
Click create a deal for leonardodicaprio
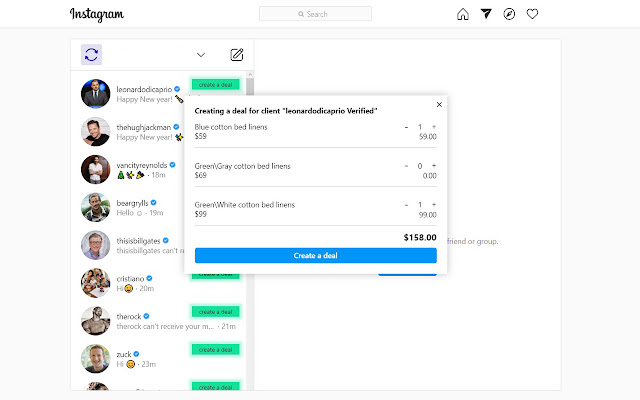[x=216, y=84]
